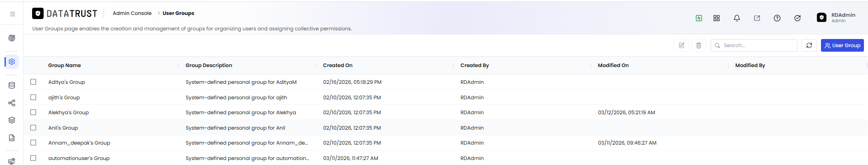
Task: Click description "System-defined personal group for ajith"
Action: tap(236, 97)
